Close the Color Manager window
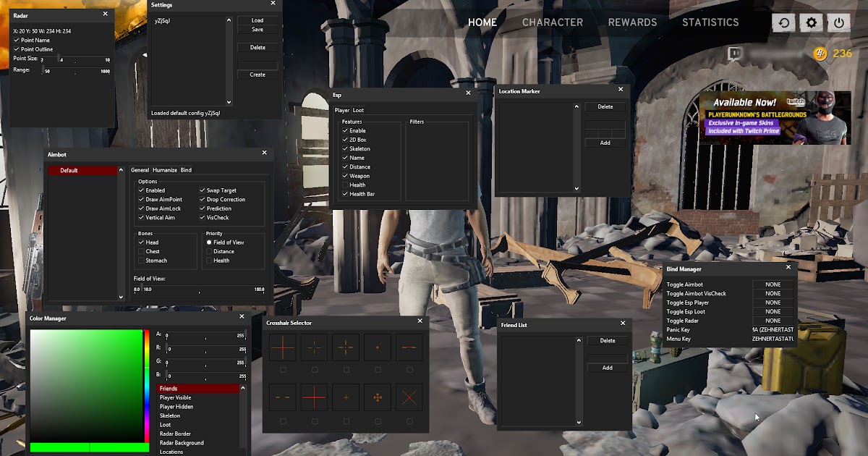 click(x=242, y=317)
